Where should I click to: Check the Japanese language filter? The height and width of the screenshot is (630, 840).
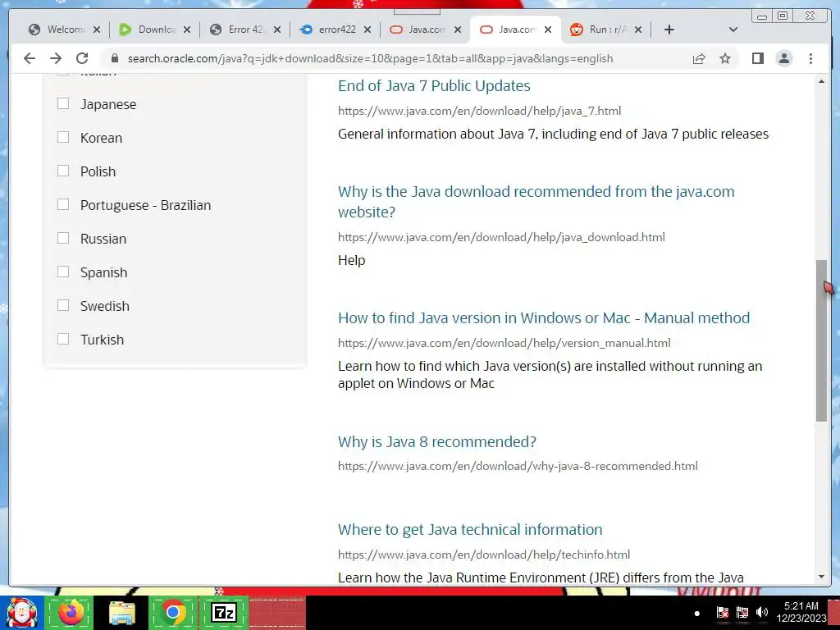[x=63, y=103]
